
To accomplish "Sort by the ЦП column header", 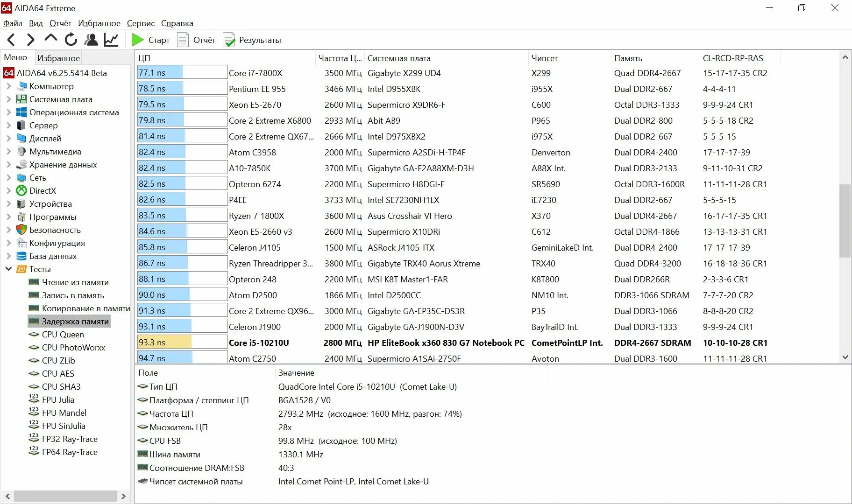I will click(x=226, y=58).
